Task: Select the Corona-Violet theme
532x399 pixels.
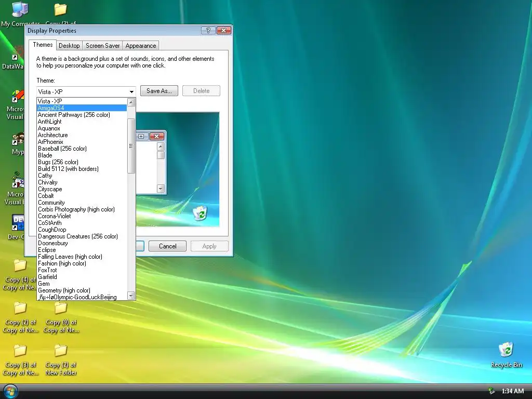Action: click(x=82, y=216)
